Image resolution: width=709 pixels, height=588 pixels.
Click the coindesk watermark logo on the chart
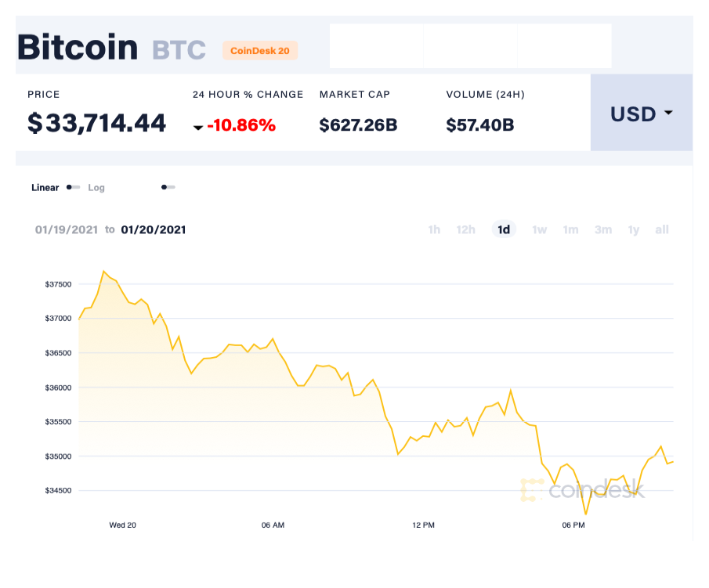[x=582, y=489]
